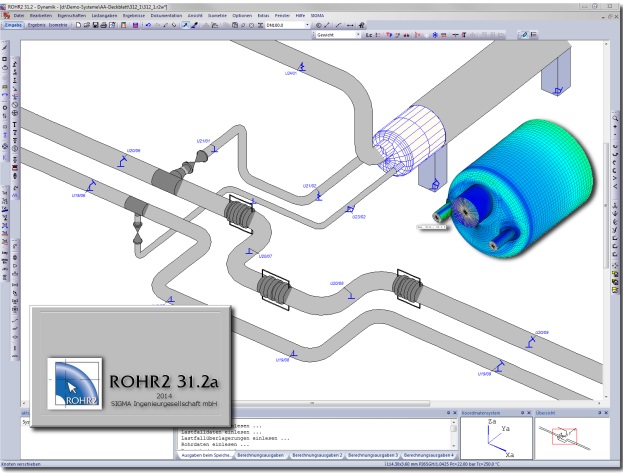The image size is (623, 473).
Task: Open the Dokumentation menu
Action: (x=166, y=16)
